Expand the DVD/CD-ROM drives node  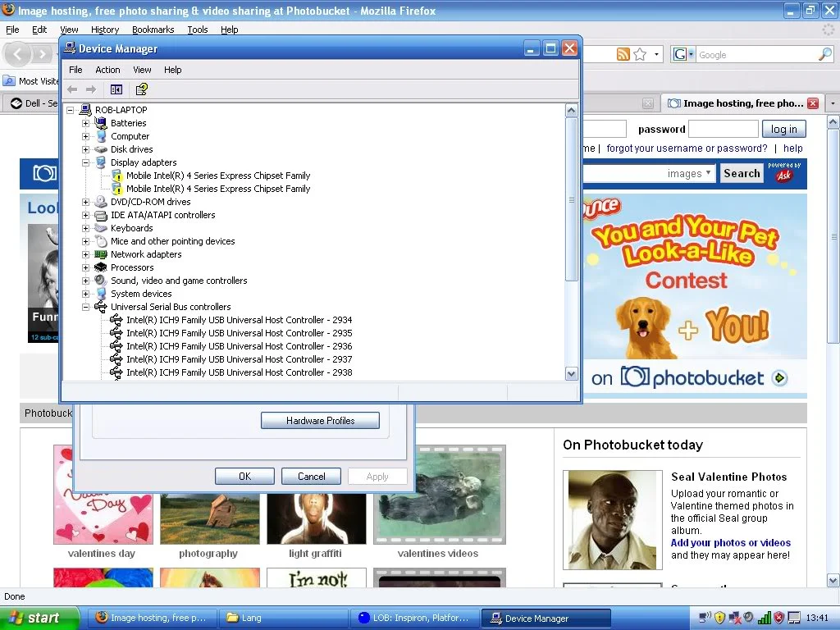pos(85,202)
